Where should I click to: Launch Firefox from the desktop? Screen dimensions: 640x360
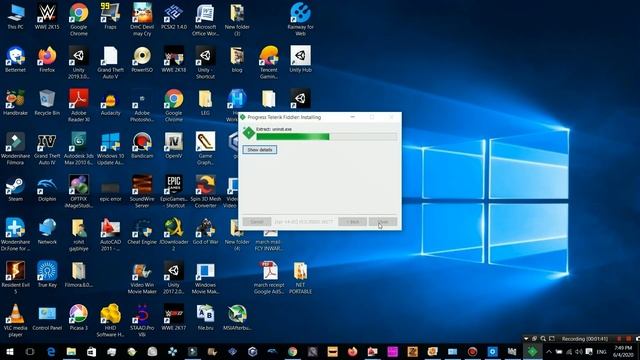coord(47,60)
